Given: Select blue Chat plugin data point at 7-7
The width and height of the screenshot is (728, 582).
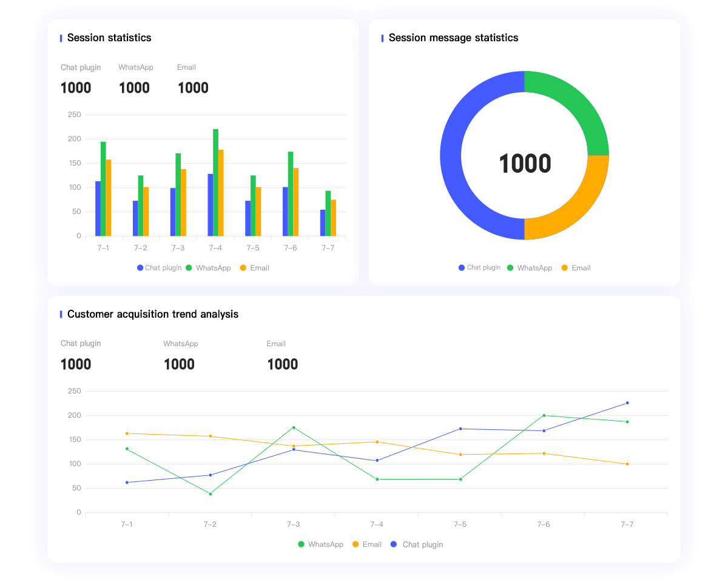Looking at the screenshot, I should (627, 403).
